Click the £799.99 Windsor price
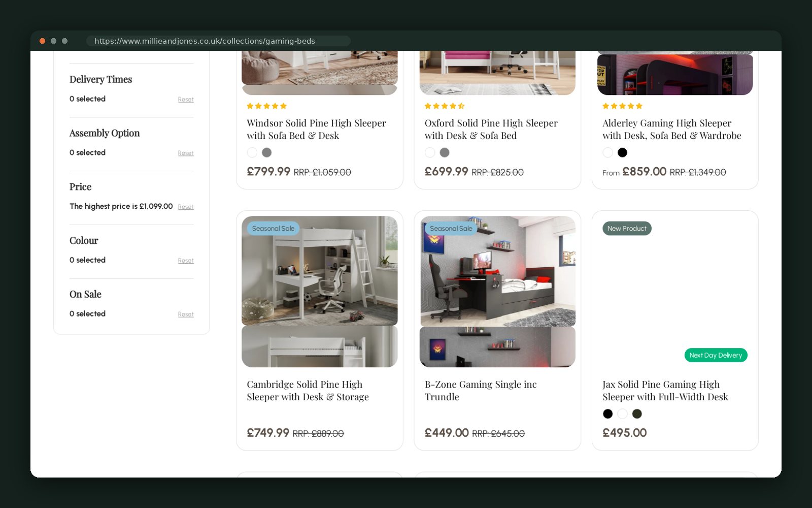 click(x=268, y=172)
